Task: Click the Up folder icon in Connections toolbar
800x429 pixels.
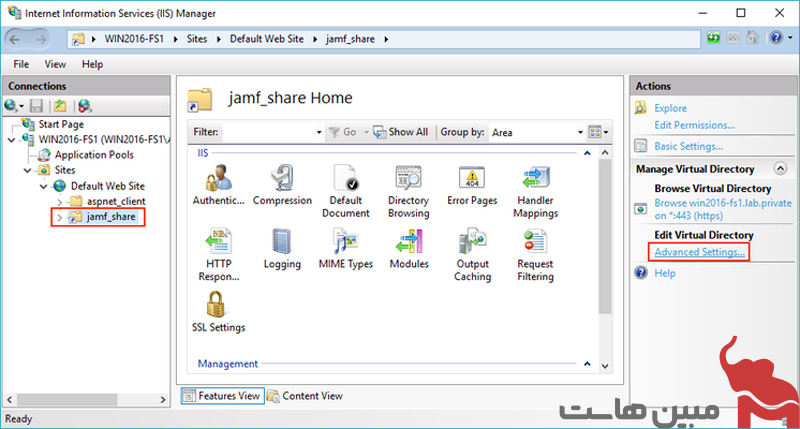Action: 60,106
